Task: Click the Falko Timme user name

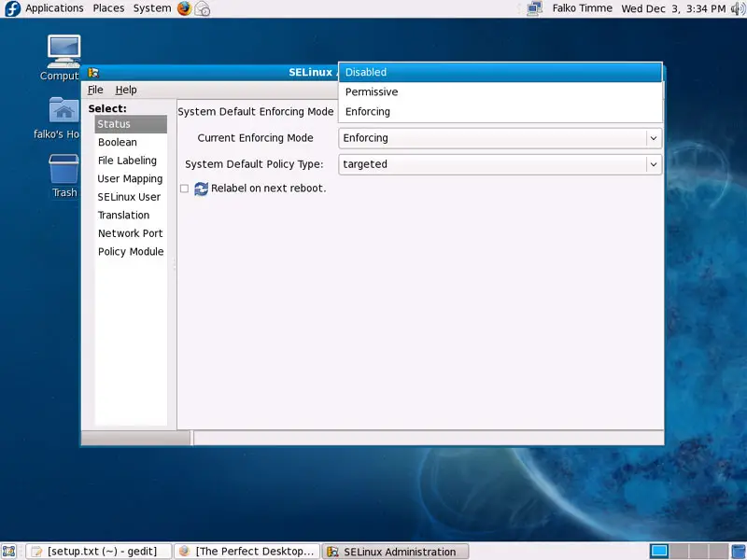Action: 582,8
